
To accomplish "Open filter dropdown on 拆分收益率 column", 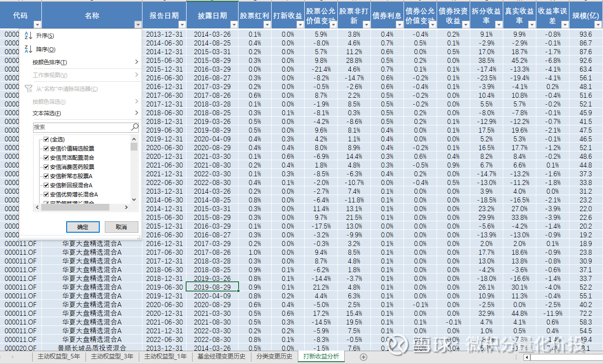I will coord(499,25).
